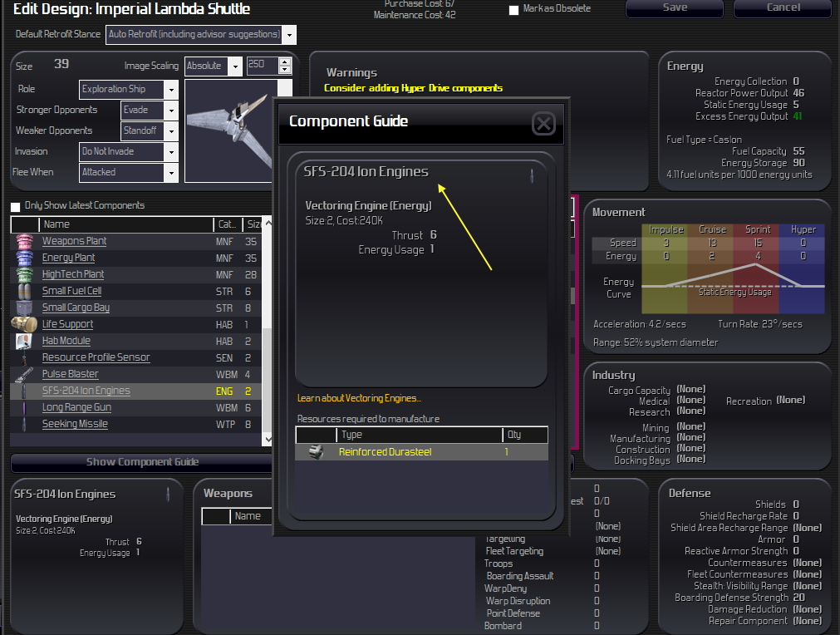Open Stronger Opponents Evade dropdown
Image resolution: width=840 pixels, height=635 pixels.
[171, 111]
